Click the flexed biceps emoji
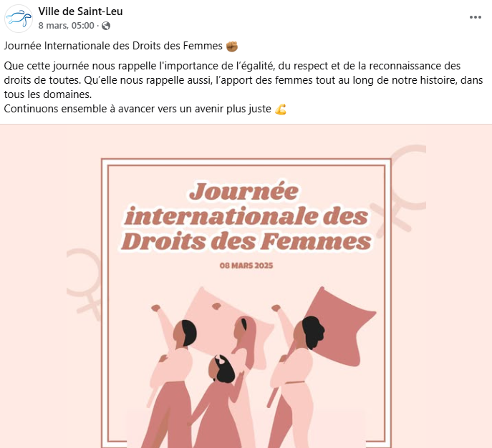 coord(281,109)
